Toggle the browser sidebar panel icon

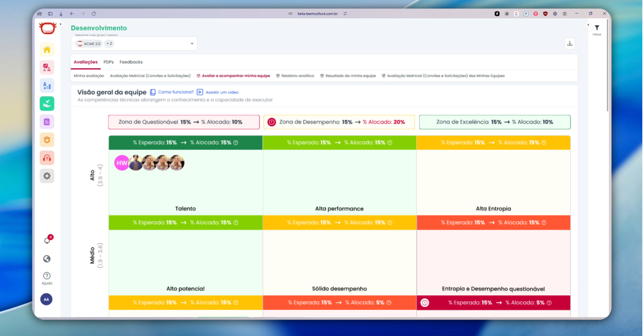pyautogui.click(x=50, y=13)
